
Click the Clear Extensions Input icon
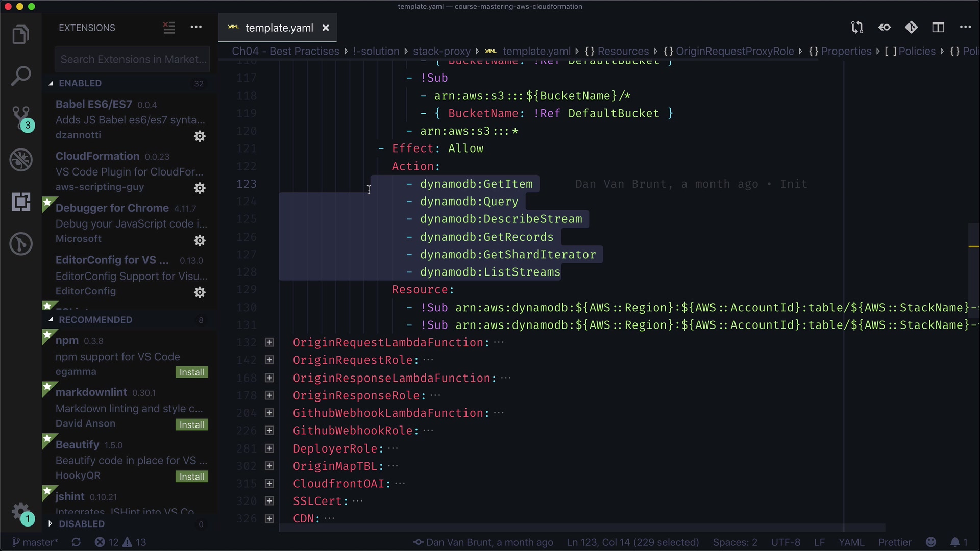coord(169,28)
